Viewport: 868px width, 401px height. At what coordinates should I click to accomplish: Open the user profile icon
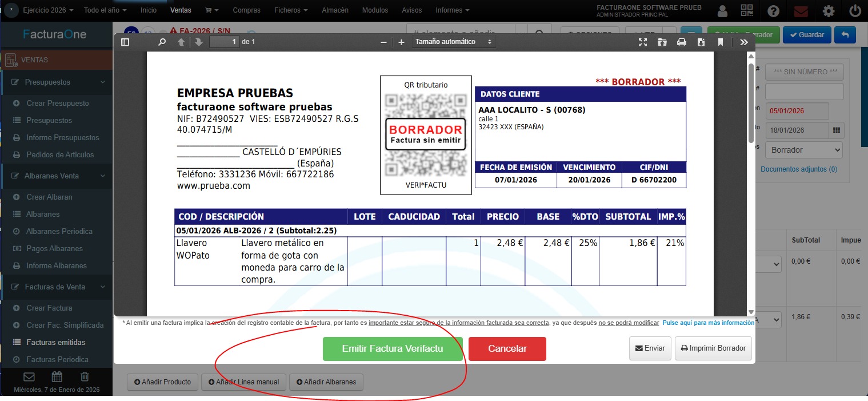[x=722, y=11]
